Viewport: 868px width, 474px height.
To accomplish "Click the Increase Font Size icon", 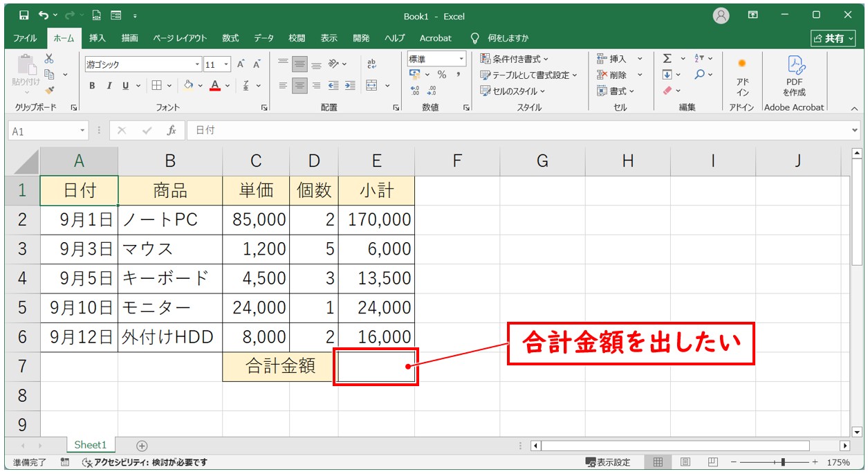I will [241, 64].
